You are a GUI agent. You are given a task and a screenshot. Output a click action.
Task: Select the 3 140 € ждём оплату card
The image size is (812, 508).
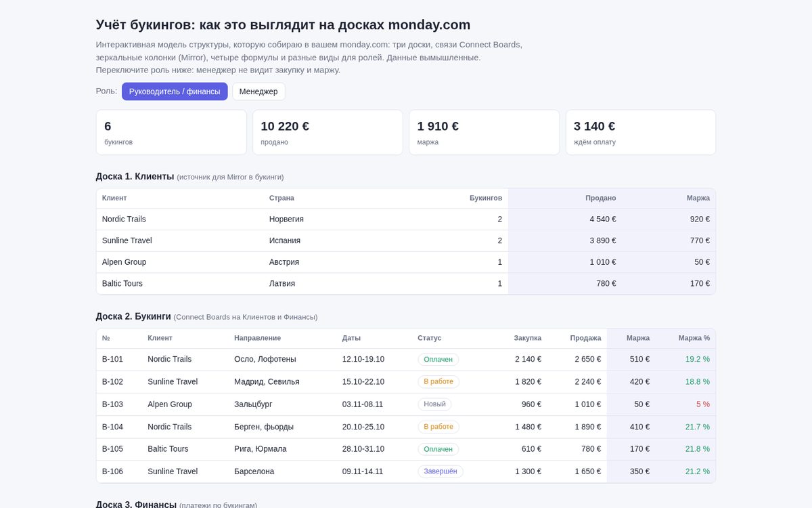pos(641,133)
